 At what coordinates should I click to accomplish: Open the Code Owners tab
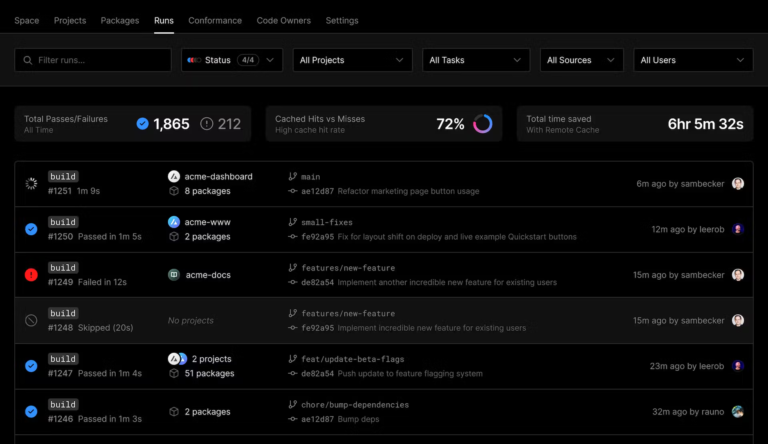pyautogui.click(x=284, y=20)
